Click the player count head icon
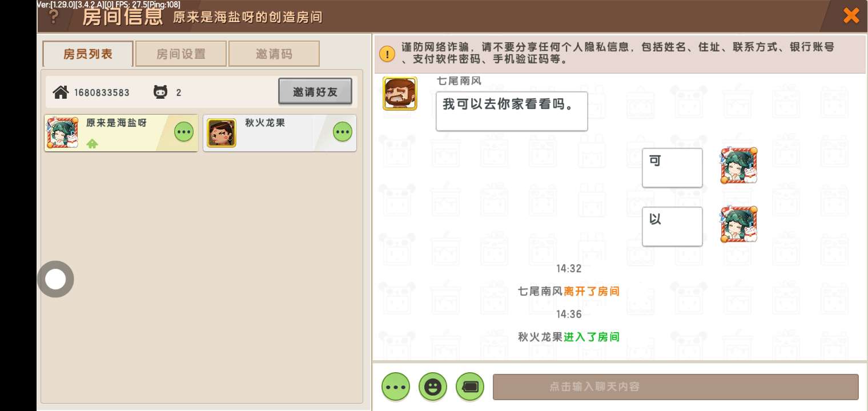The height and width of the screenshot is (411, 868). [x=160, y=92]
